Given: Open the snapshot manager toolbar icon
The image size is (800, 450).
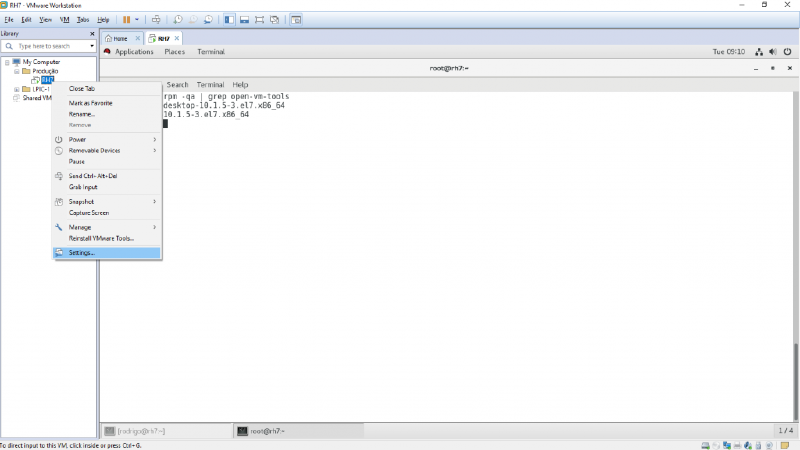Looking at the screenshot, I should (x=208, y=19).
